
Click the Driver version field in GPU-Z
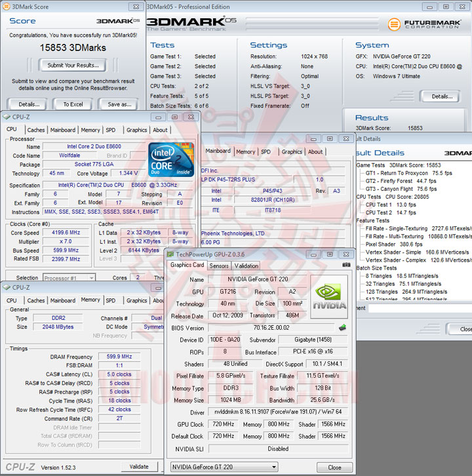pos(278,412)
